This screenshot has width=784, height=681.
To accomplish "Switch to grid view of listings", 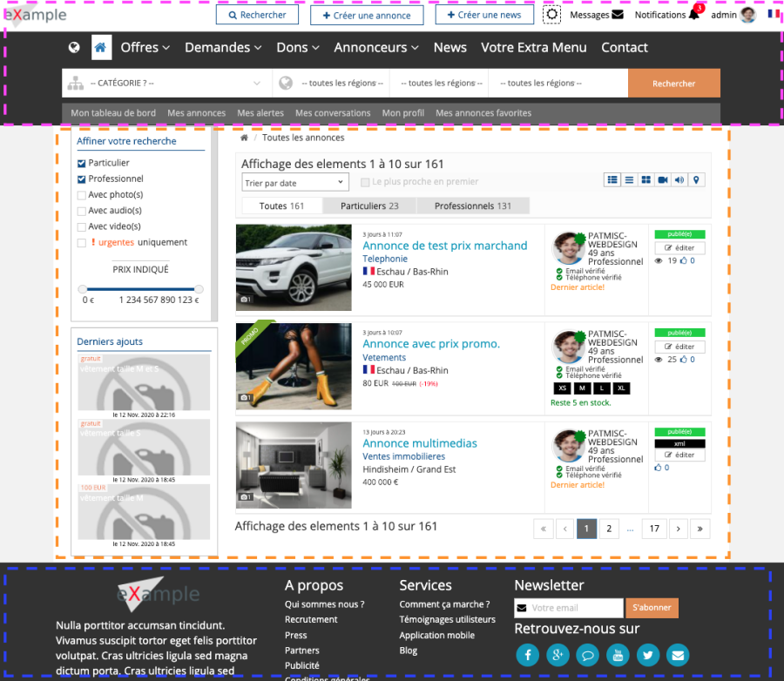I will click(645, 179).
